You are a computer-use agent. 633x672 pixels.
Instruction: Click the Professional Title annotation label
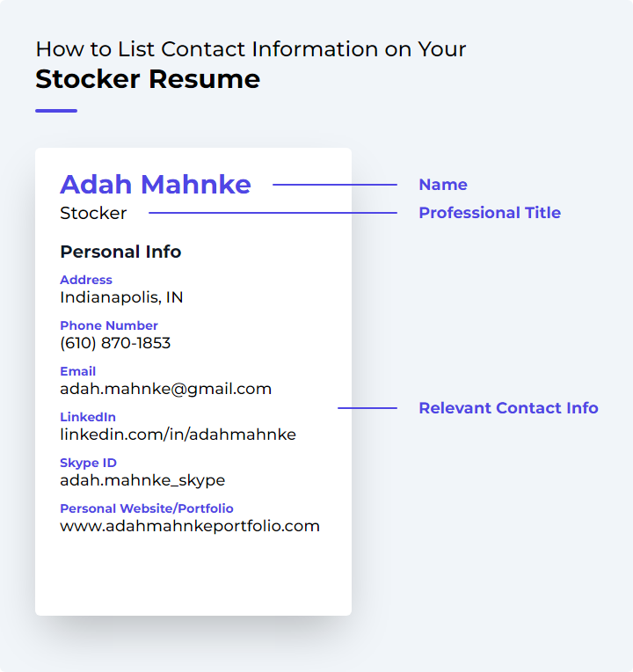point(490,213)
